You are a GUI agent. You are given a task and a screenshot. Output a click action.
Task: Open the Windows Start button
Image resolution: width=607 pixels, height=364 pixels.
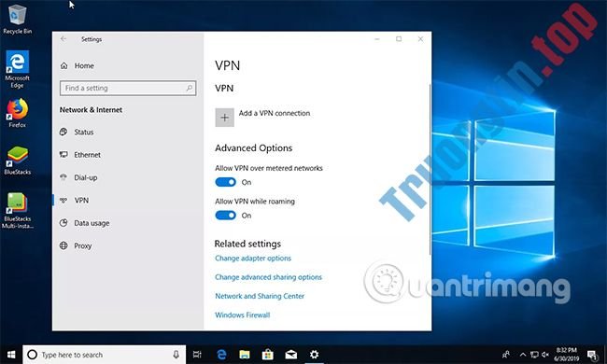11,355
